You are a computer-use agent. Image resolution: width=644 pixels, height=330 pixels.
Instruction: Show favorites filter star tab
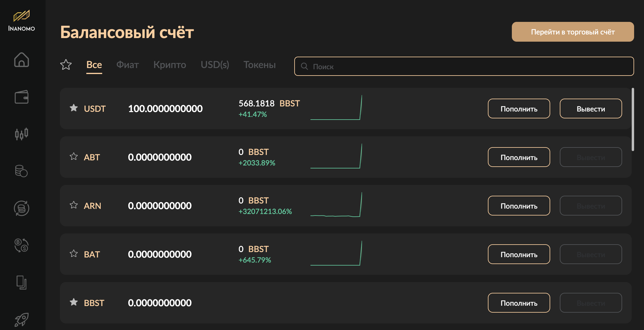(66, 65)
